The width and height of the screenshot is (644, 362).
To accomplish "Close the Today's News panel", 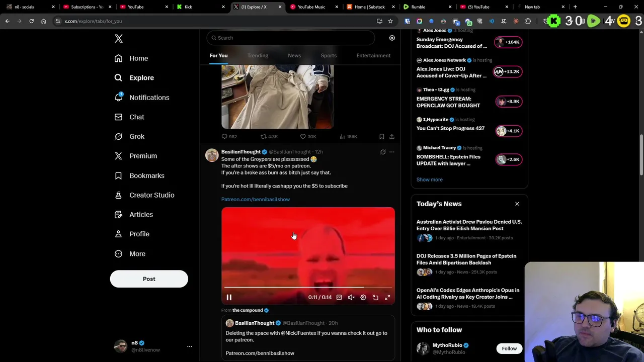I will [x=517, y=204].
